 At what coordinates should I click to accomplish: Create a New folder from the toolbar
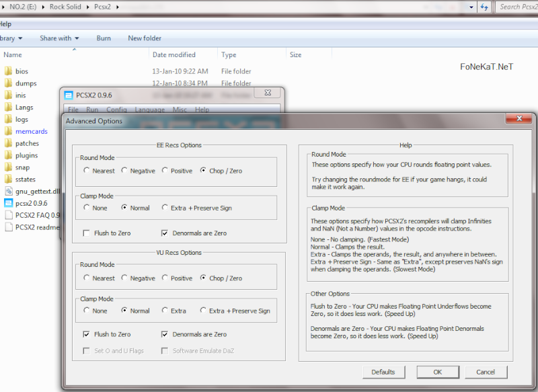pyautogui.click(x=145, y=38)
